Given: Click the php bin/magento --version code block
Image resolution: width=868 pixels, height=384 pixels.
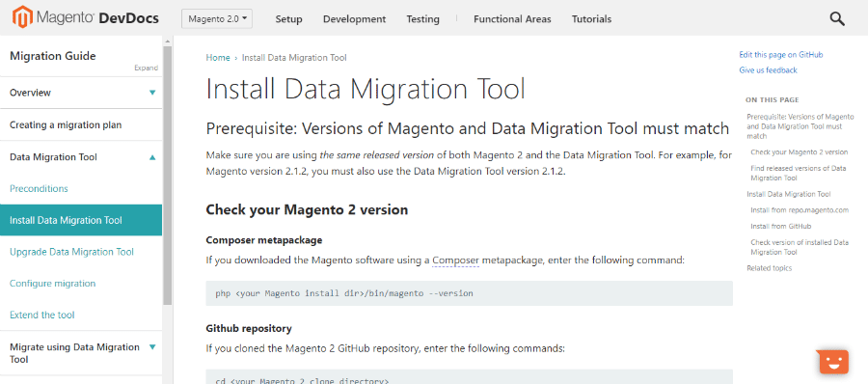Looking at the screenshot, I should pyautogui.click(x=469, y=293).
